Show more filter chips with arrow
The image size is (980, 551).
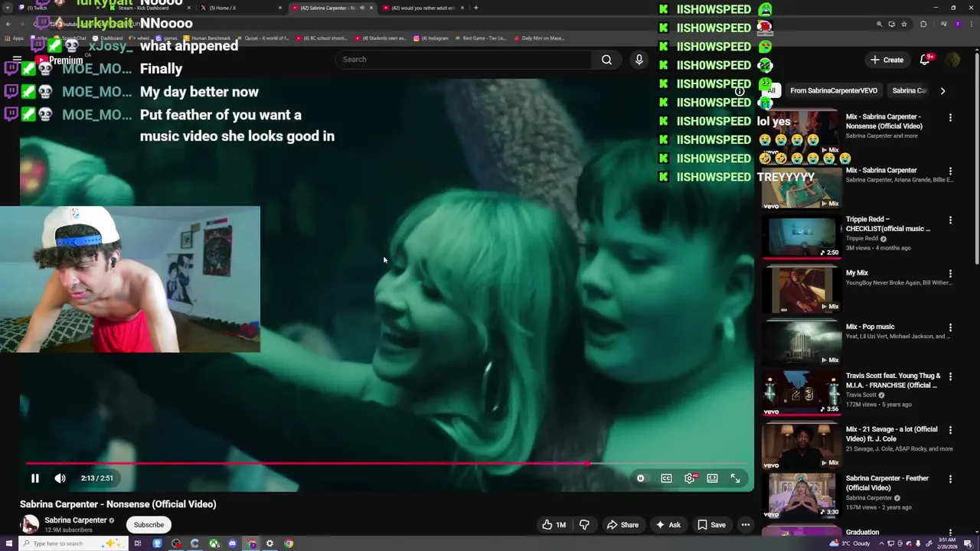tap(942, 90)
